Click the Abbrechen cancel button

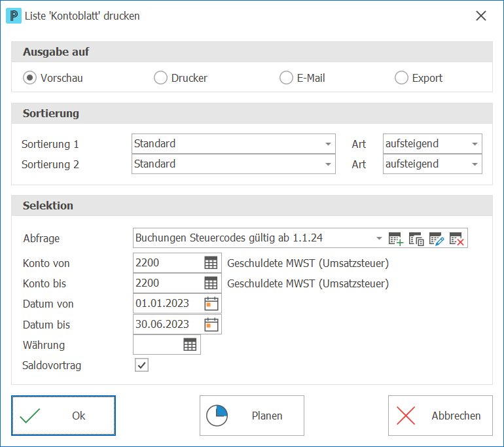(441, 416)
